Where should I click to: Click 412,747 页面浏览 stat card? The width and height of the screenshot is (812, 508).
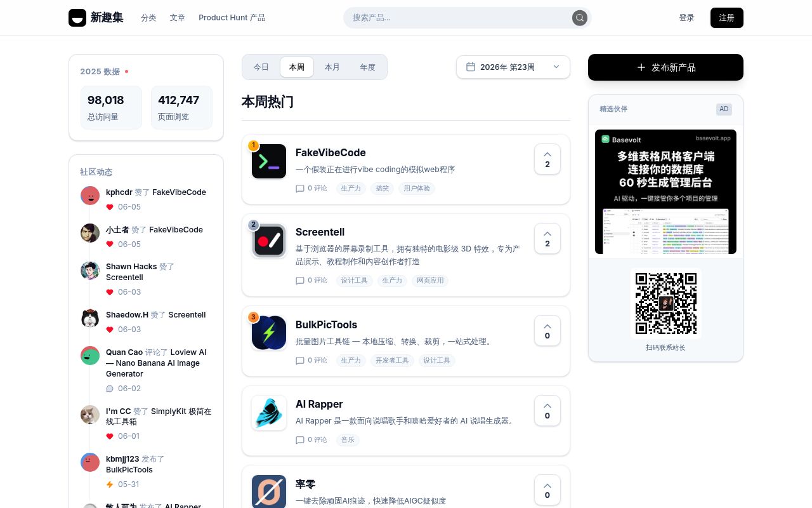(181, 107)
